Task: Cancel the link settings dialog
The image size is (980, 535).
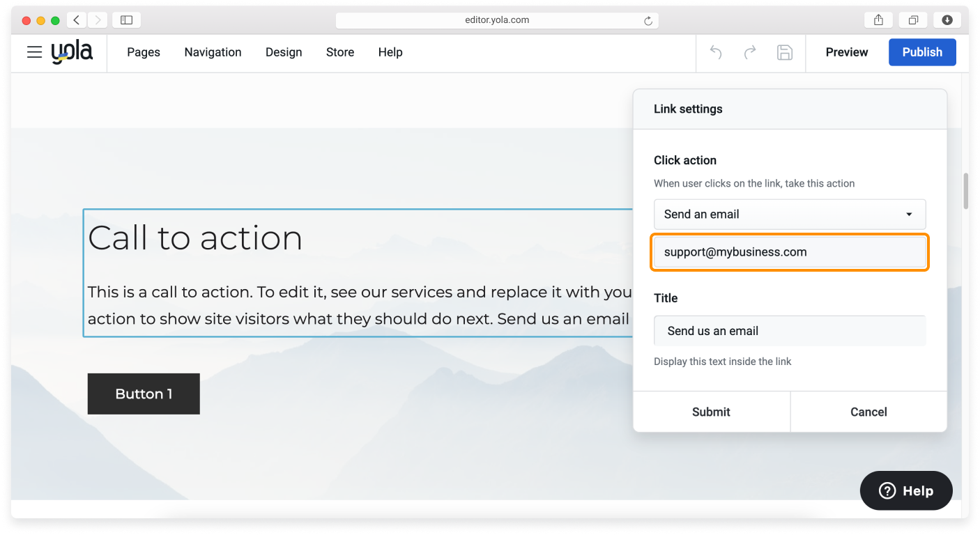Action: (x=868, y=412)
